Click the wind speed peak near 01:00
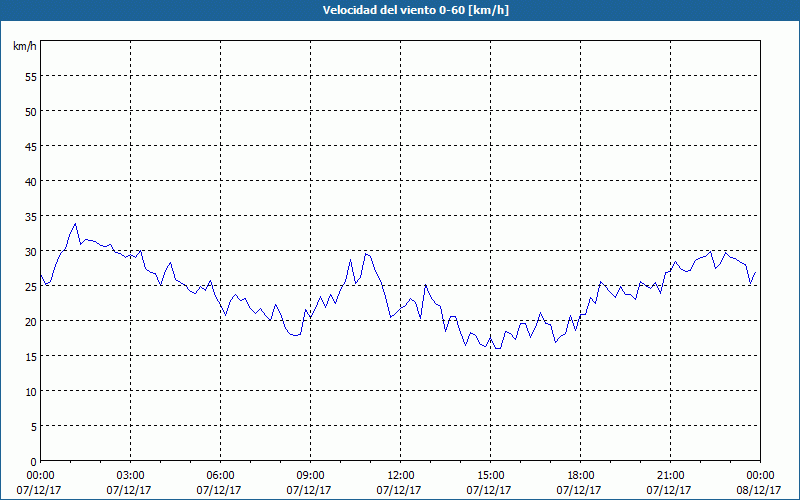The image size is (800, 500). click(76, 223)
